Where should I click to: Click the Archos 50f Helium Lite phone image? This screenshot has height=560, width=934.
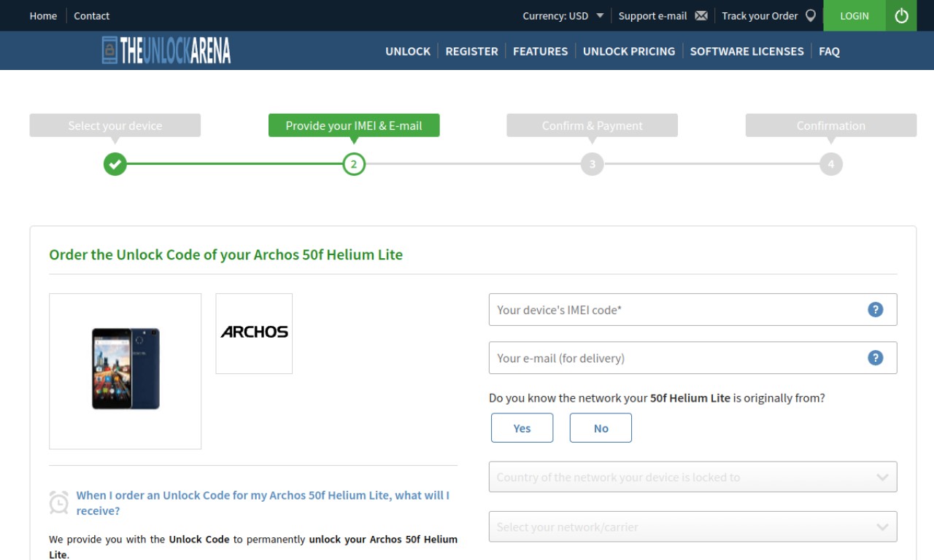125,370
